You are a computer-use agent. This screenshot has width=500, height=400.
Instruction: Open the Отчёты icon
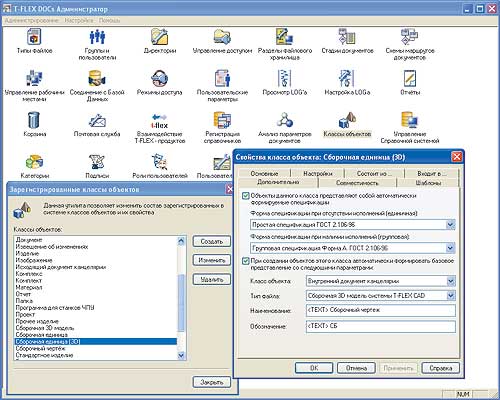click(410, 78)
